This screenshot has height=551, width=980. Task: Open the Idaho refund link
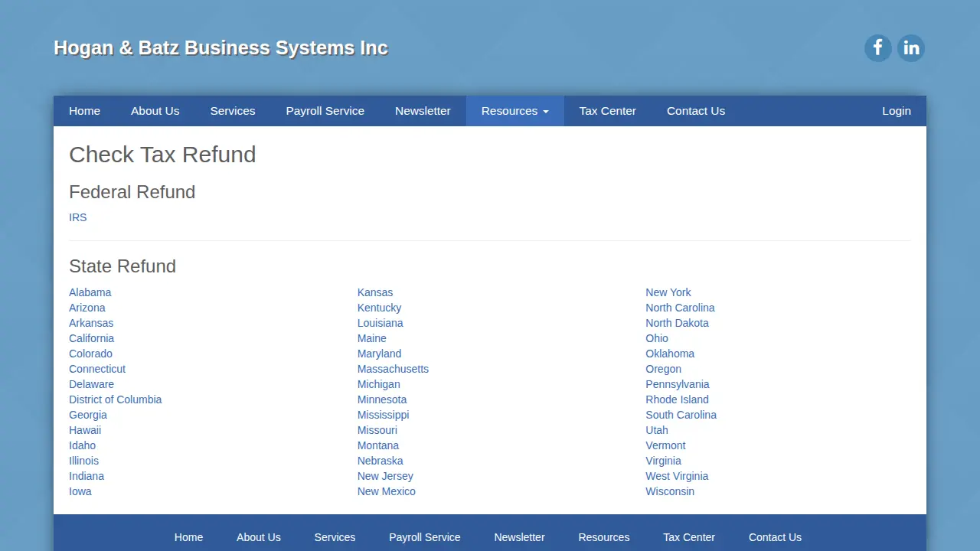point(83,445)
